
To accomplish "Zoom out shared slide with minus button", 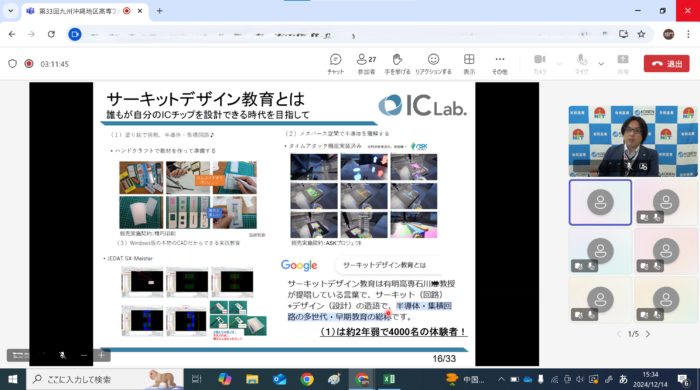I will pos(84,356).
